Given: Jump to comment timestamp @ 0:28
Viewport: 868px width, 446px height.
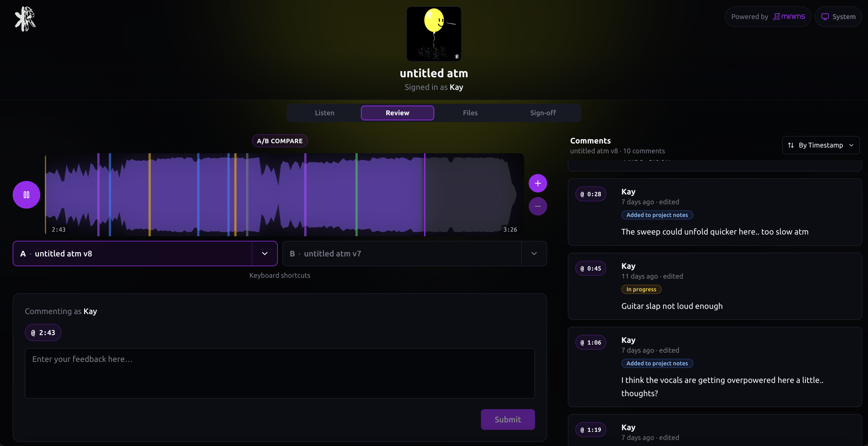Looking at the screenshot, I should click(591, 194).
